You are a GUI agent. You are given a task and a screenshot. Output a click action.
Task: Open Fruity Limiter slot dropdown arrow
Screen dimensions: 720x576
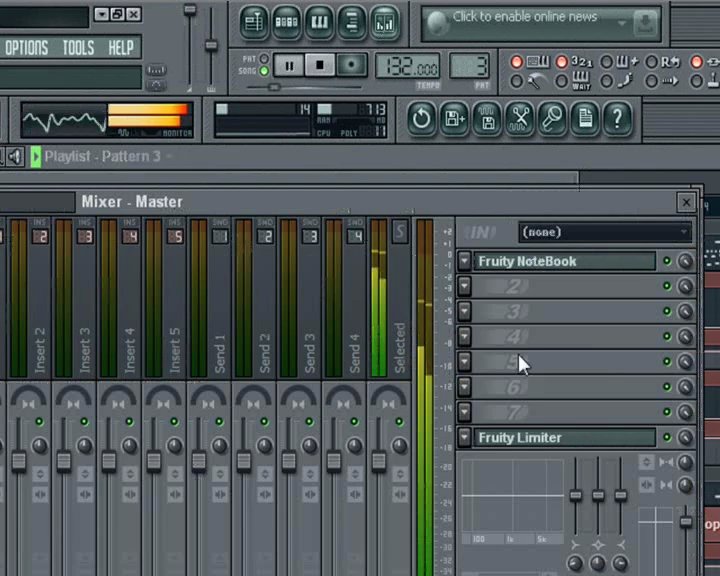pos(464,437)
